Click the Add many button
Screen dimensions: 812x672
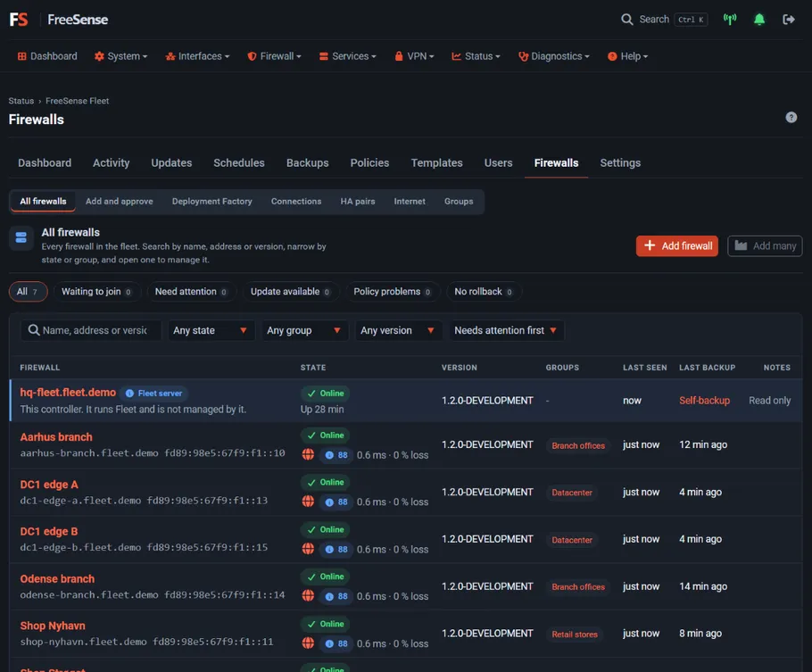[x=765, y=245]
